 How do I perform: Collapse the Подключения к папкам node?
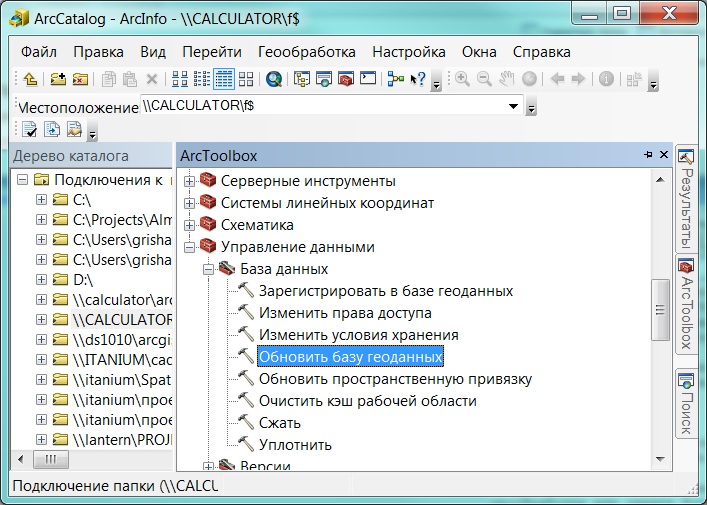pyautogui.click(x=22, y=180)
